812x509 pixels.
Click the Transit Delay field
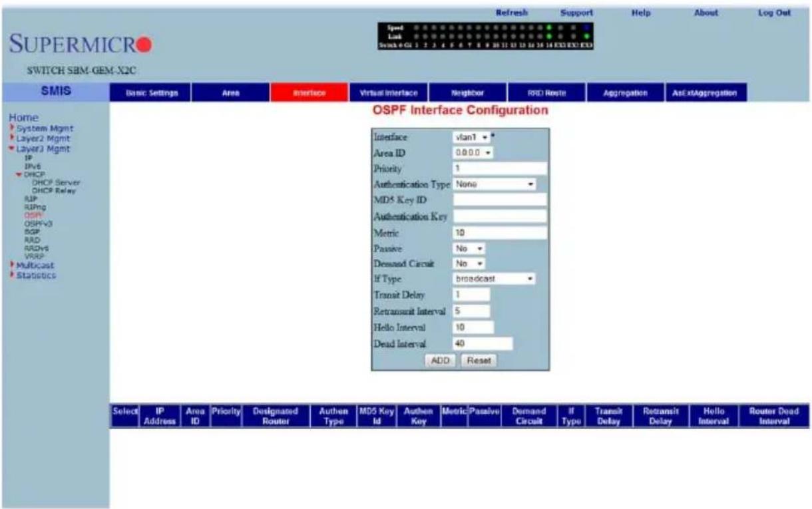pos(471,295)
